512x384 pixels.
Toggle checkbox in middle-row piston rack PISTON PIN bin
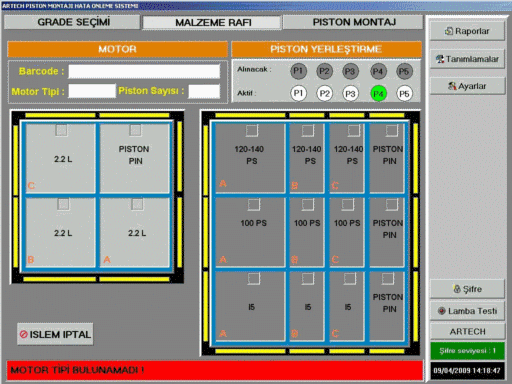coord(392,205)
